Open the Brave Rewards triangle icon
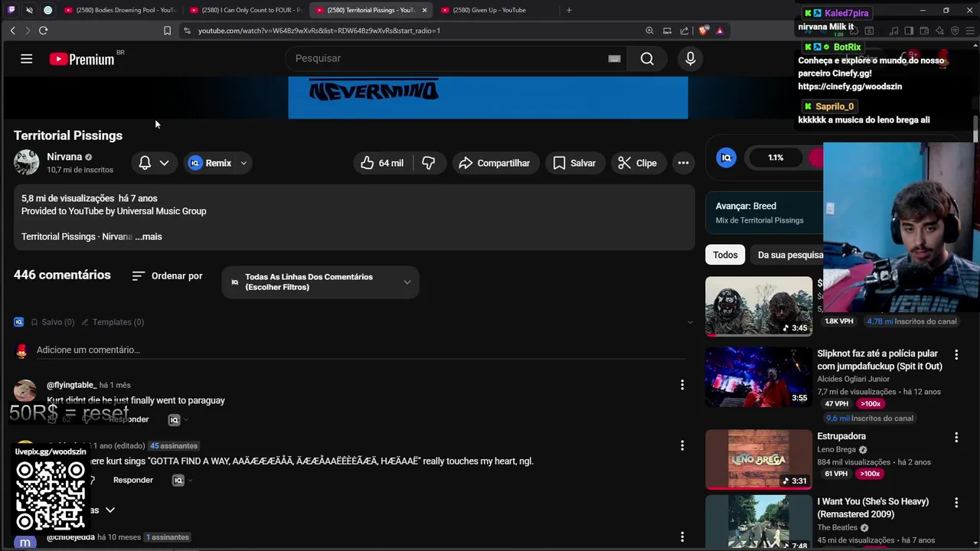The width and height of the screenshot is (980, 551). click(720, 31)
